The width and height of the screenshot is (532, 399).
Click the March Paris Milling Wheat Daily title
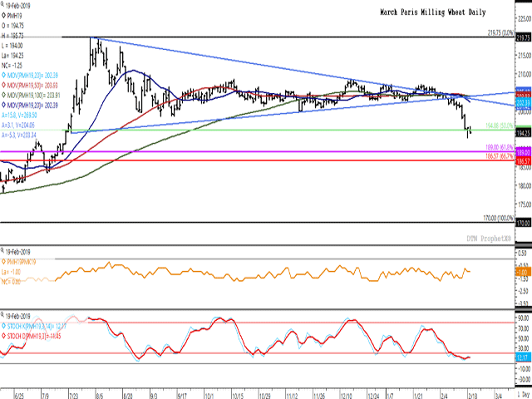[432, 12]
